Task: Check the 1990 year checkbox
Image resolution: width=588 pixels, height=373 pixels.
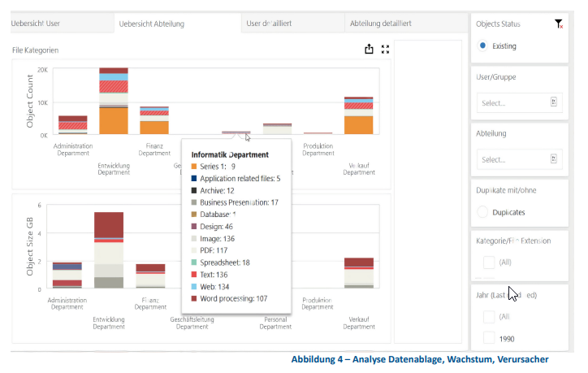Action: click(489, 338)
